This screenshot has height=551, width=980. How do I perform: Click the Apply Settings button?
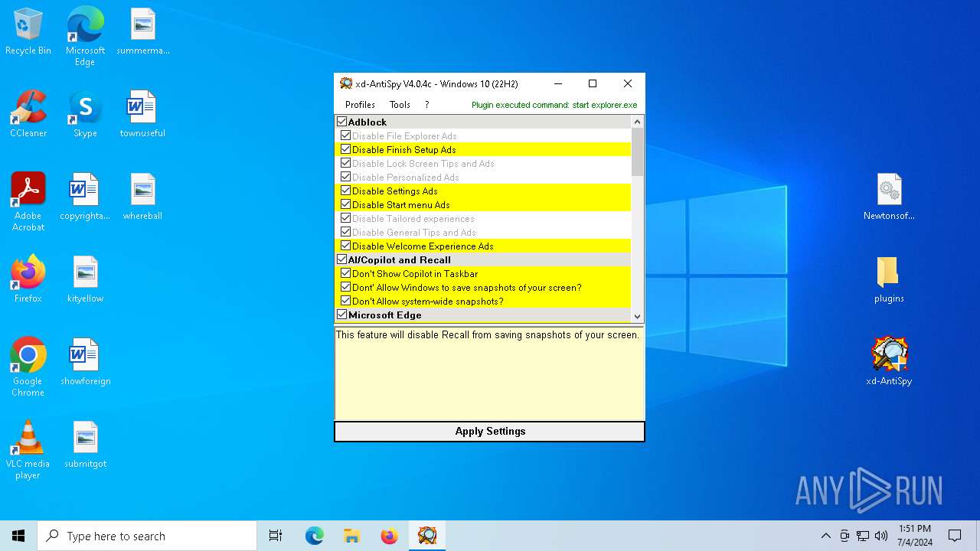coord(489,432)
